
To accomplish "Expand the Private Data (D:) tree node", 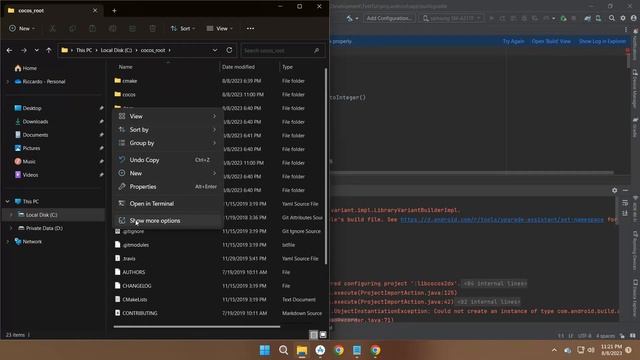I will click(x=11, y=228).
